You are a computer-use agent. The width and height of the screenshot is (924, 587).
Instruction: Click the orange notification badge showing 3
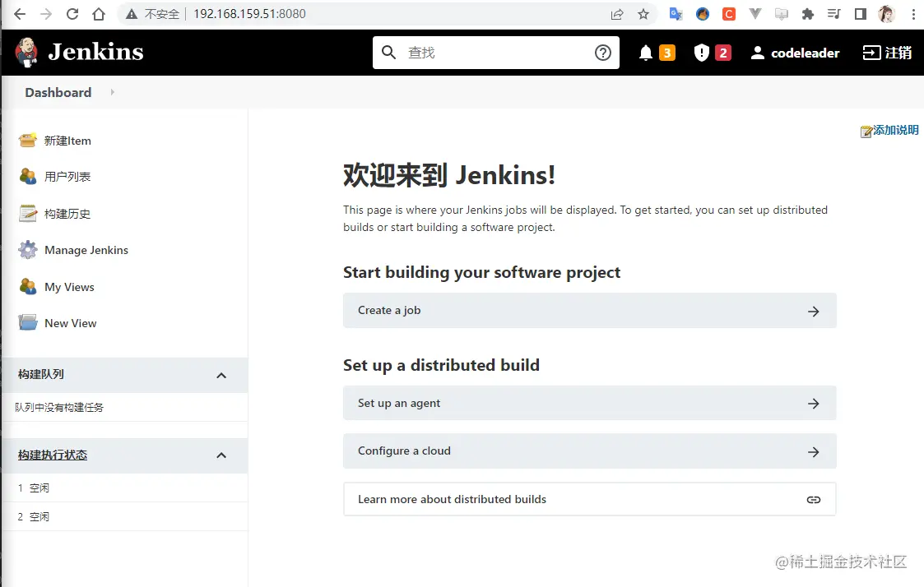pos(667,53)
